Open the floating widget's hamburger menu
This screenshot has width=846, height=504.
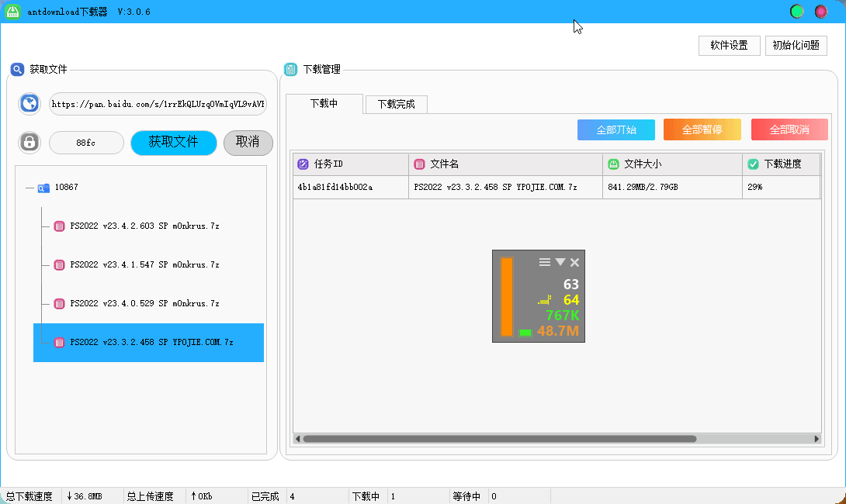545,262
